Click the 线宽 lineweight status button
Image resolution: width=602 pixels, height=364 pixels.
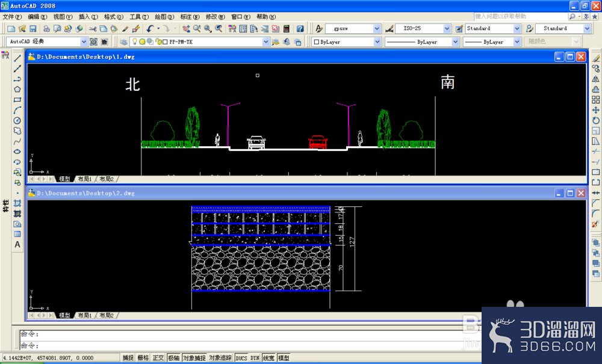(x=268, y=358)
